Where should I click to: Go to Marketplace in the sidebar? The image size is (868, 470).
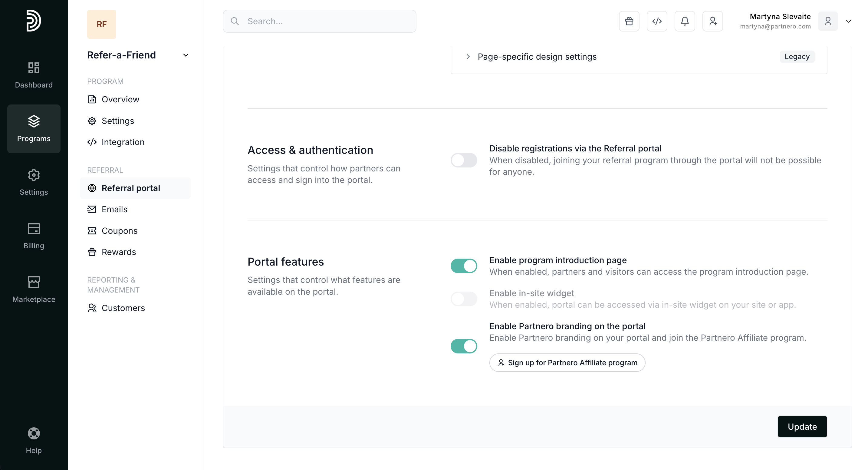tap(34, 290)
